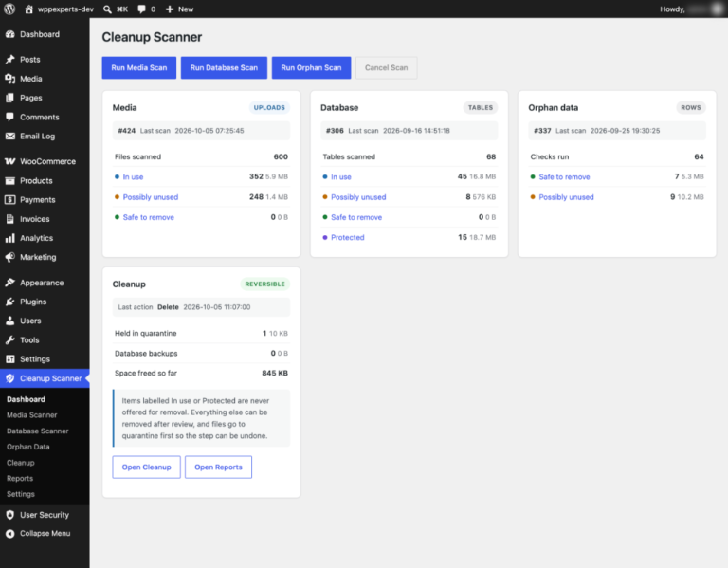Screen dimensions: 728x568
Task: Open comments bubble icon in admin bar
Action: click(x=141, y=9)
